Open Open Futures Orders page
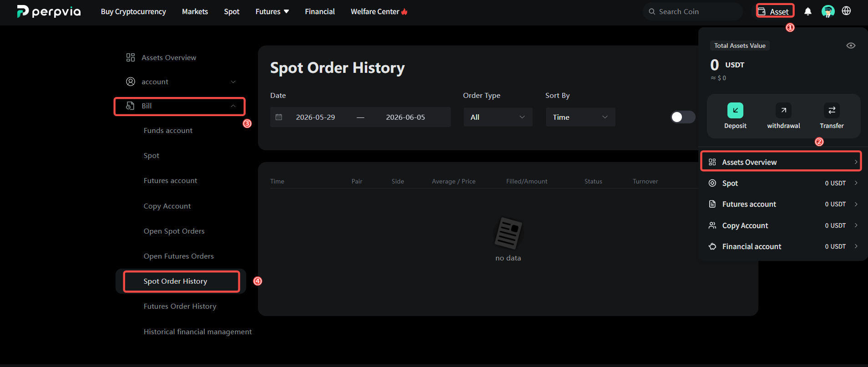Screen dimensions: 868x367 coord(178,256)
